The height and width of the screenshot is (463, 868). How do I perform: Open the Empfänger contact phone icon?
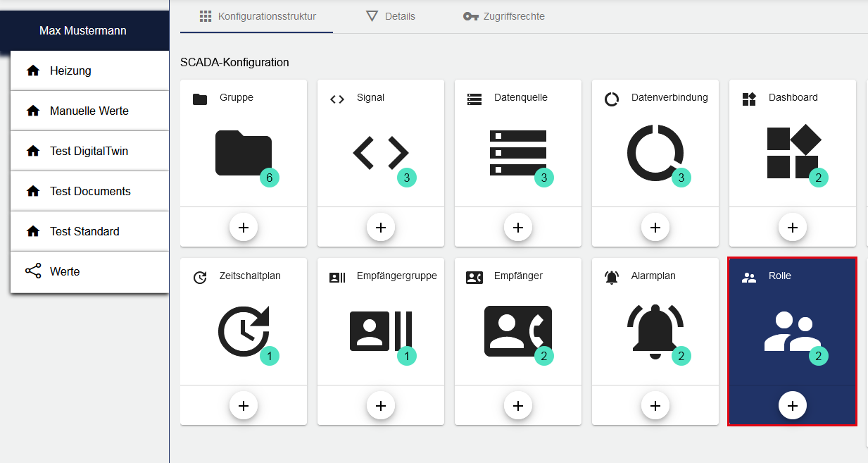(x=517, y=331)
